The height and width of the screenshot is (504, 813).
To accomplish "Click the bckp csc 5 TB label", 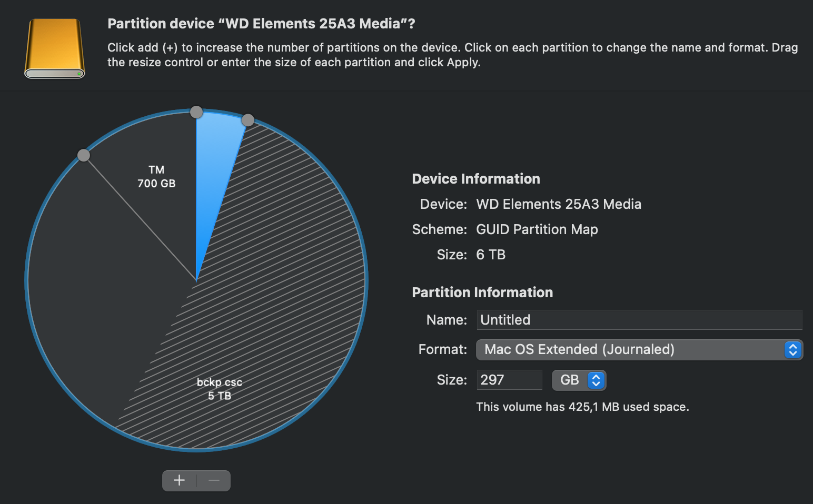I will pos(219,389).
